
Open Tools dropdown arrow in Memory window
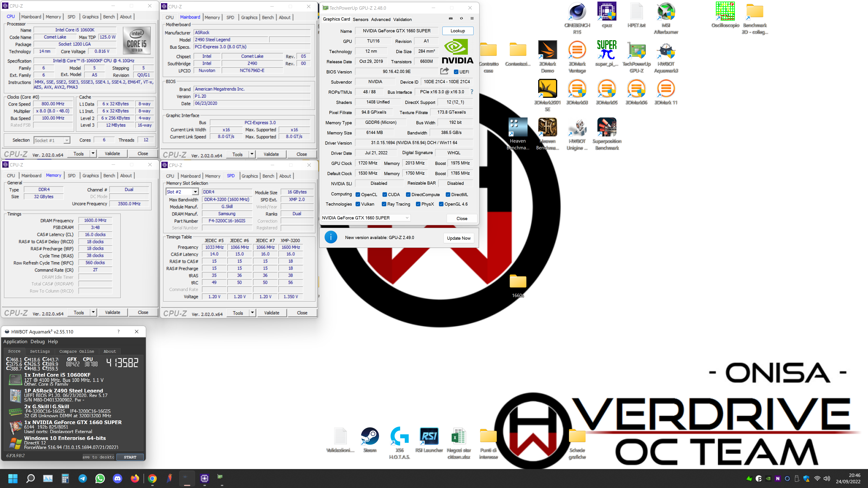[x=93, y=312]
